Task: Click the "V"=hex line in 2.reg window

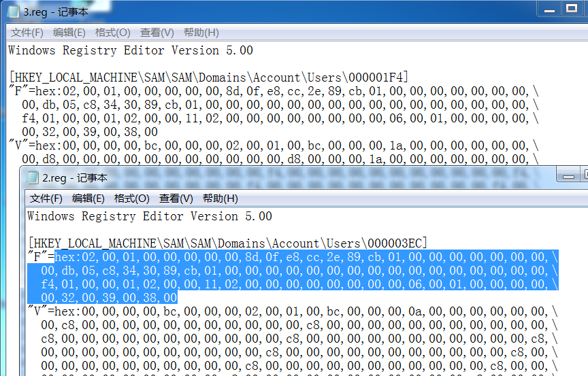Action: pyautogui.click(x=293, y=311)
